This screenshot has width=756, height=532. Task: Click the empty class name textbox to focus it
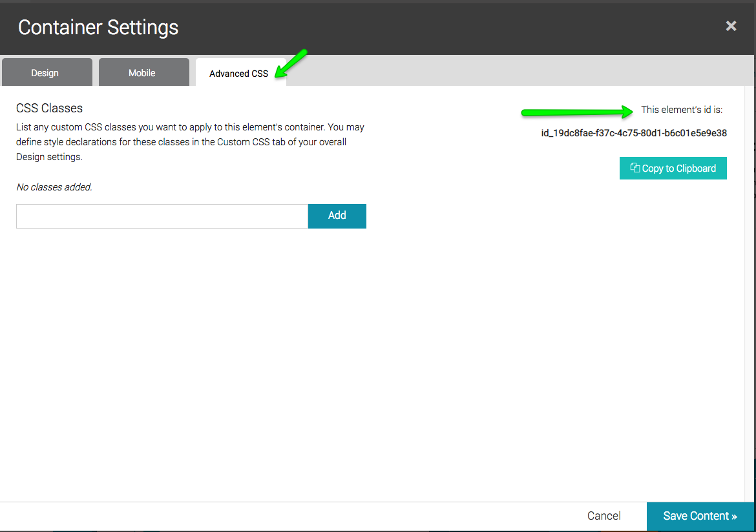click(162, 216)
